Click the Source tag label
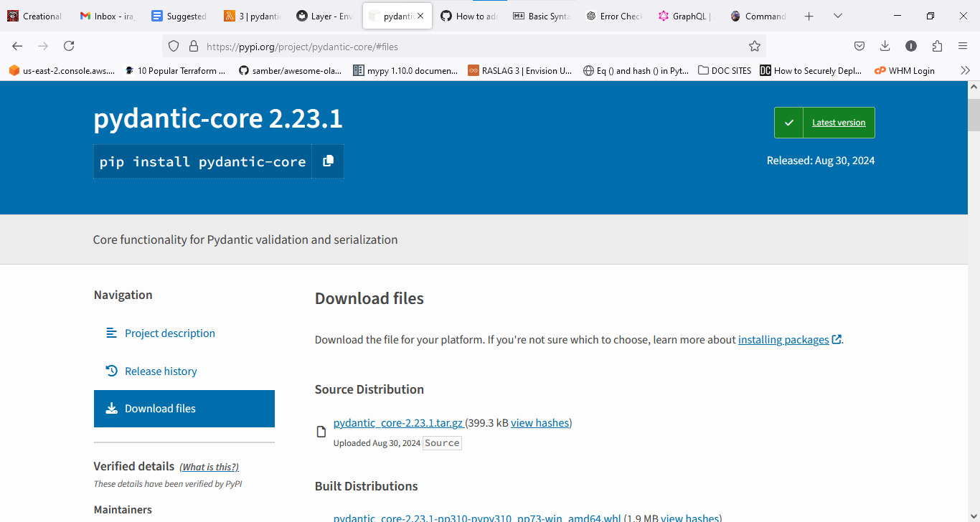 click(442, 443)
